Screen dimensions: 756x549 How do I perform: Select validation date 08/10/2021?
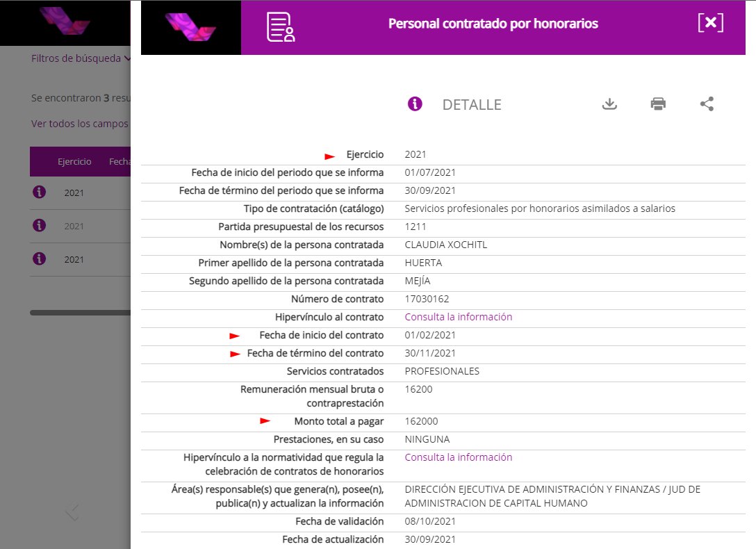tap(430, 521)
